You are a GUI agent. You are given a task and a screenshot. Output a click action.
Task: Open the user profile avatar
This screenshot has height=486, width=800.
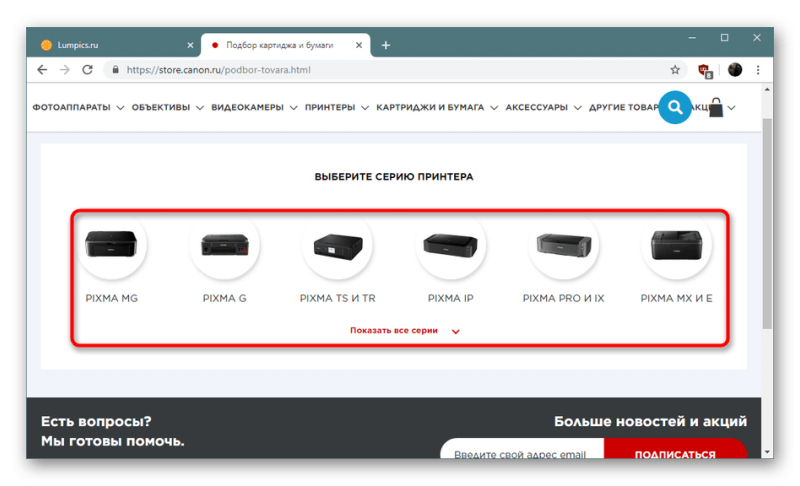[x=735, y=70]
